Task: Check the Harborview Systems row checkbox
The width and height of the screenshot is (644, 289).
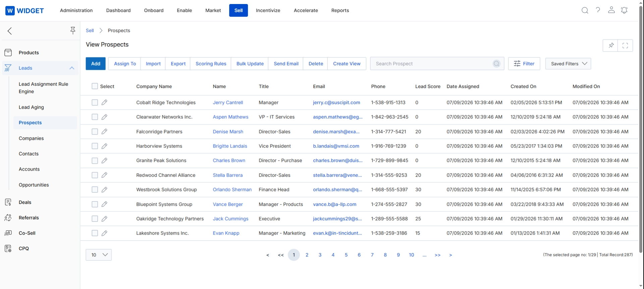Action: tap(95, 146)
